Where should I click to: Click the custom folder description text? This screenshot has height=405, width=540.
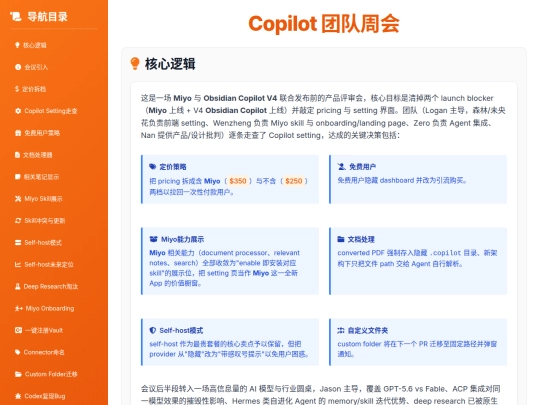point(417,349)
